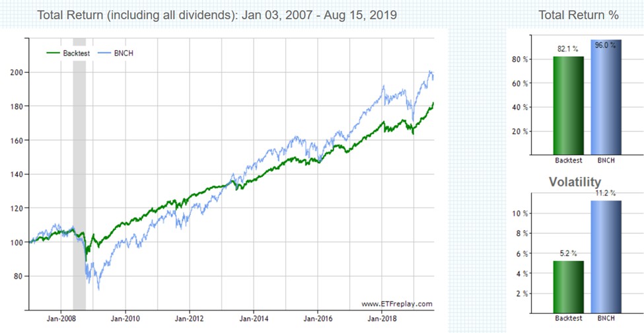Click the green Backtest bar in Total Return chart
The width and height of the screenshot is (644, 333).
click(x=569, y=106)
